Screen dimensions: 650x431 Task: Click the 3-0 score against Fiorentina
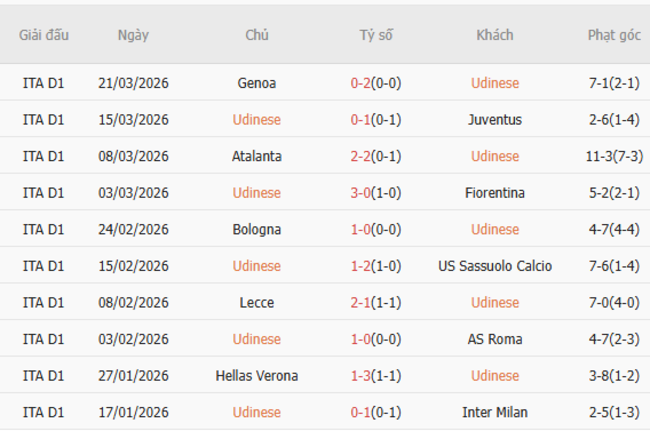click(360, 193)
